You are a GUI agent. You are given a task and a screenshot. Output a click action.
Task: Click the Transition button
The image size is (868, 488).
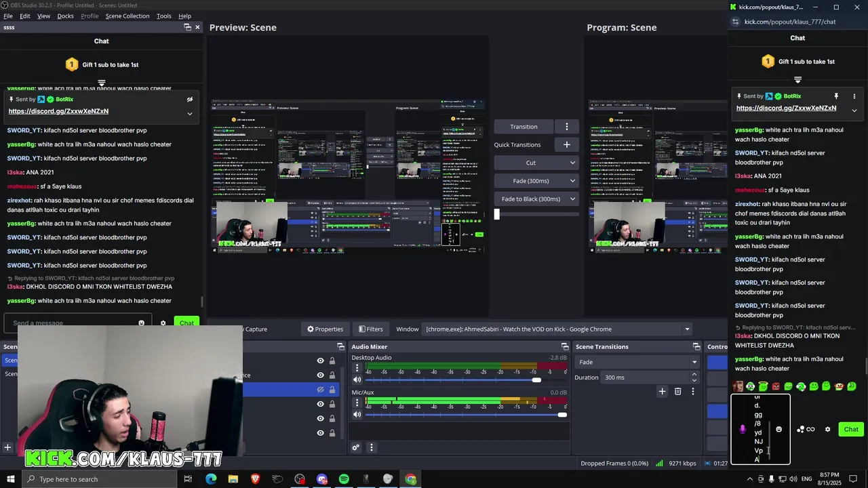pos(524,127)
